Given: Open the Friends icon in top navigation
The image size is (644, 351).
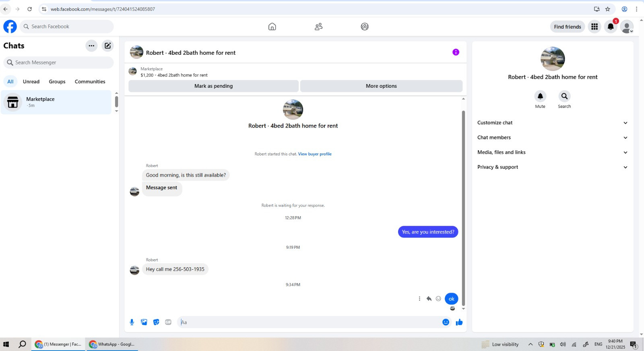Looking at the screenshot, I should click(x=318, y=27).
